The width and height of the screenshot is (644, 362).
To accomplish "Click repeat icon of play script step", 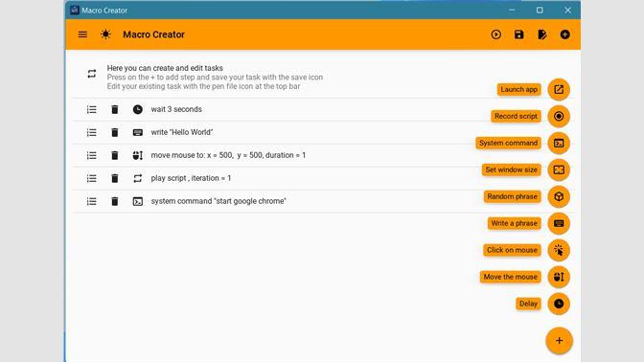I will click(x=138, y=178).
